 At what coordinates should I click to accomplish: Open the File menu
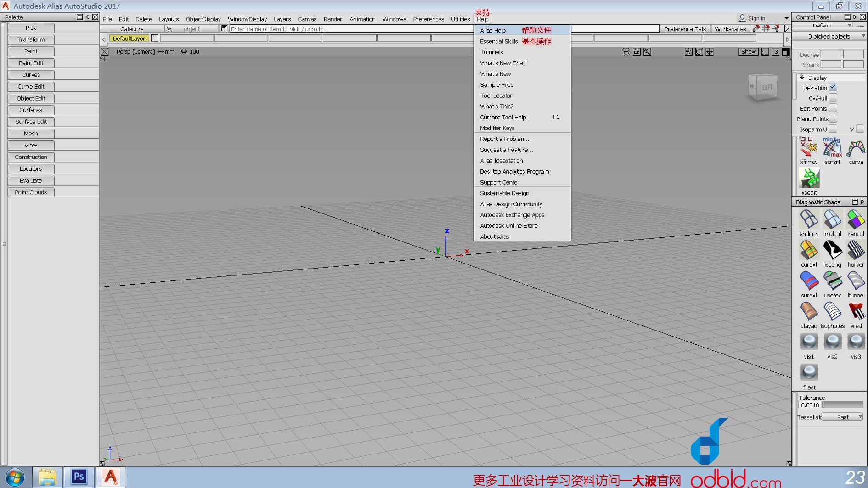[107, 19]
